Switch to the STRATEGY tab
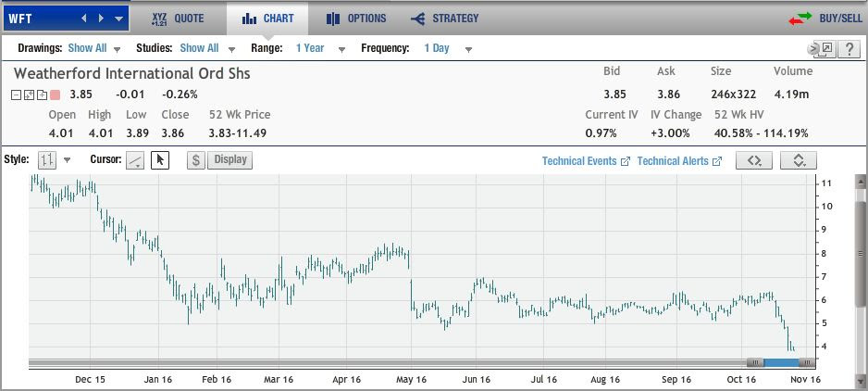The width and height of the screenshot is (868, 391). click(444, 19)
